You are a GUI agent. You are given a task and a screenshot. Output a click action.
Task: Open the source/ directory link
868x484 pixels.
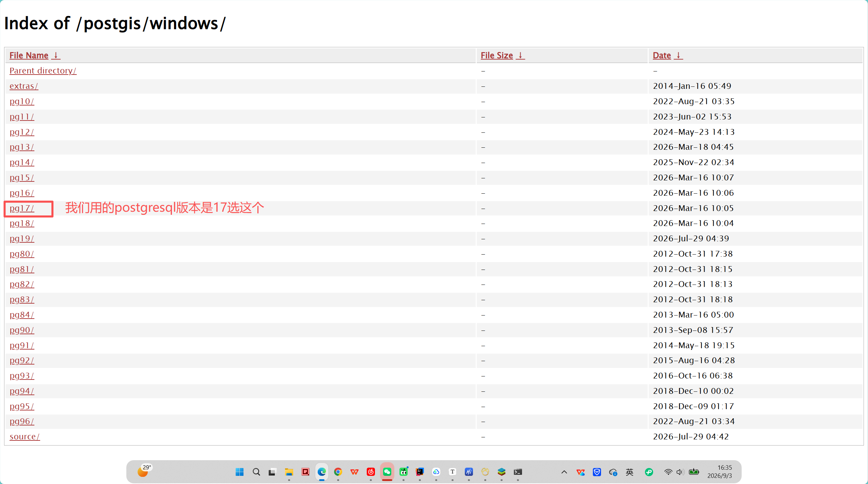[25, 436]
